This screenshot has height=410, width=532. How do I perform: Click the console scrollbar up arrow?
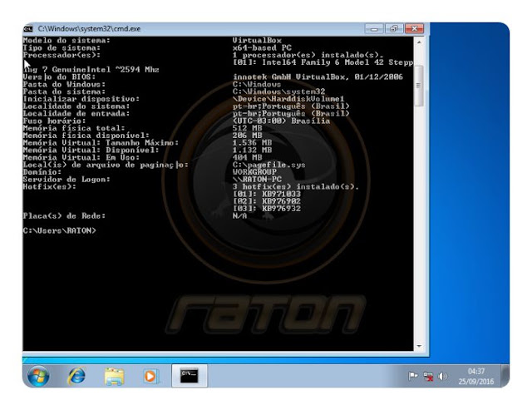click(419, 42)
